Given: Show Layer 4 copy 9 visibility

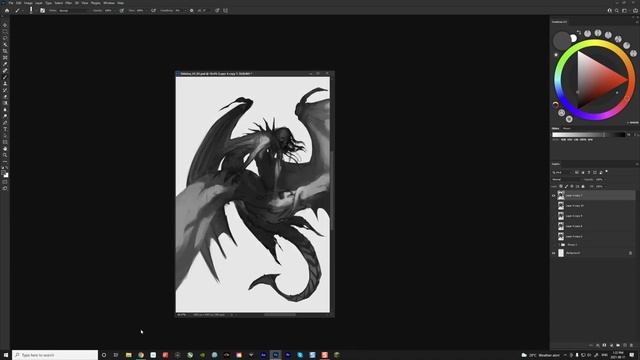Looking at the screenshot, I should pos(554,216).
